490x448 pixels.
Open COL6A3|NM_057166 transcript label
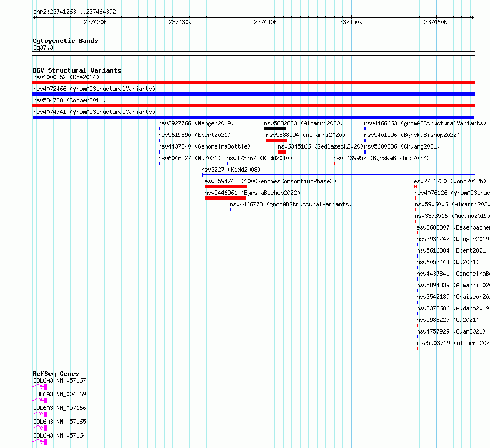click(59, 408)
